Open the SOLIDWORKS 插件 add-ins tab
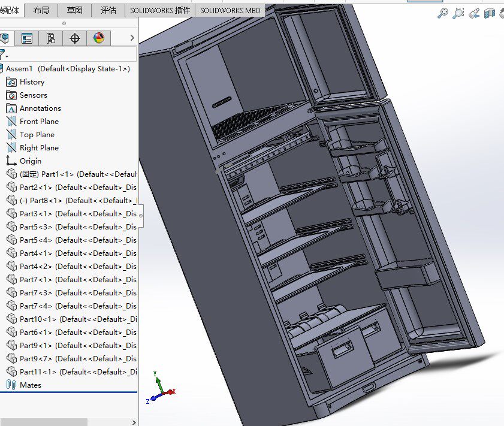504x426 pixels. click(x=160, y=10)
